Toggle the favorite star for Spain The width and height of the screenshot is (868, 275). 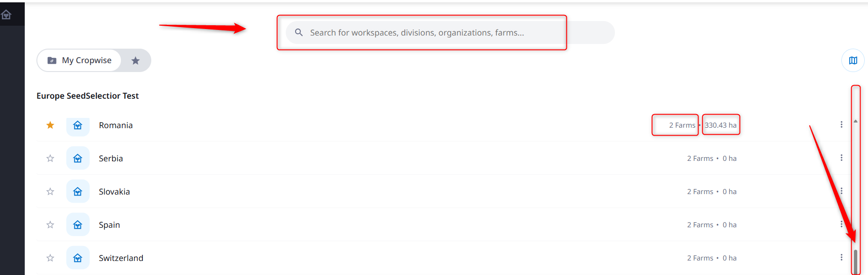50,225
